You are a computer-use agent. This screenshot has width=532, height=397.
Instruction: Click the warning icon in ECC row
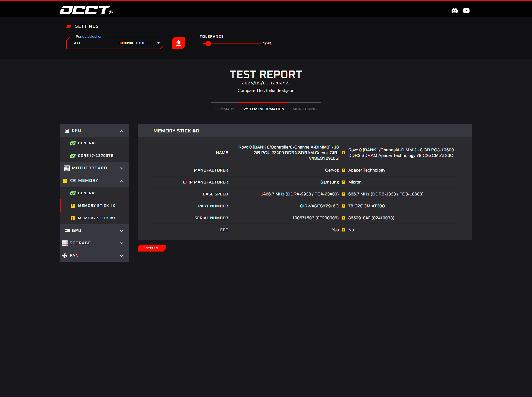[x=344, y=230]
